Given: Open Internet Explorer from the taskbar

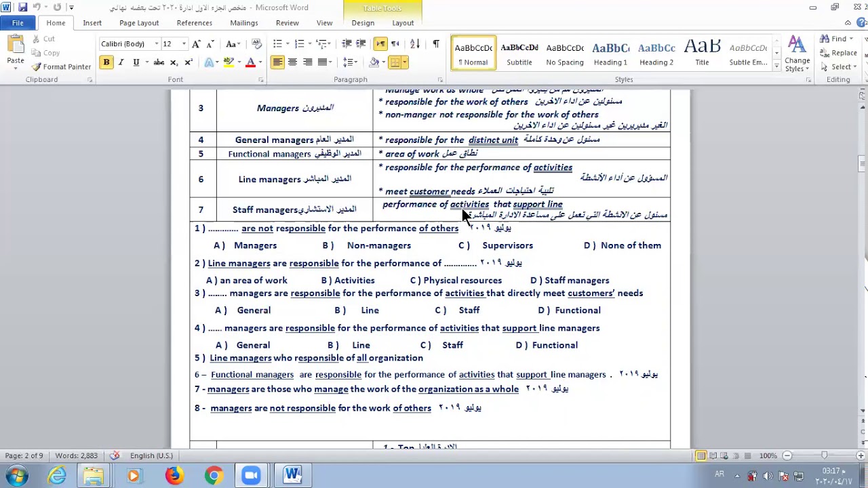Looking at the screenshot, I should click(57, 475).
